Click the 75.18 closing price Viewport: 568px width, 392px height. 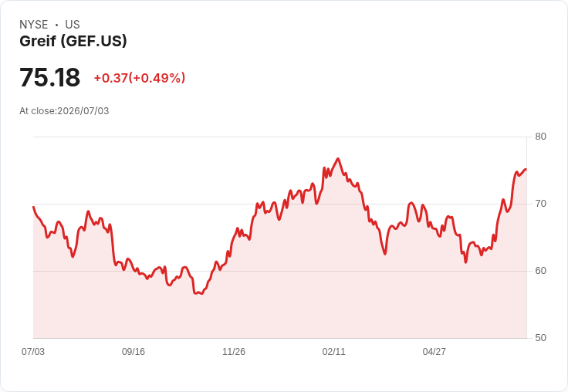pyautogui.click(x=49, y=77)
